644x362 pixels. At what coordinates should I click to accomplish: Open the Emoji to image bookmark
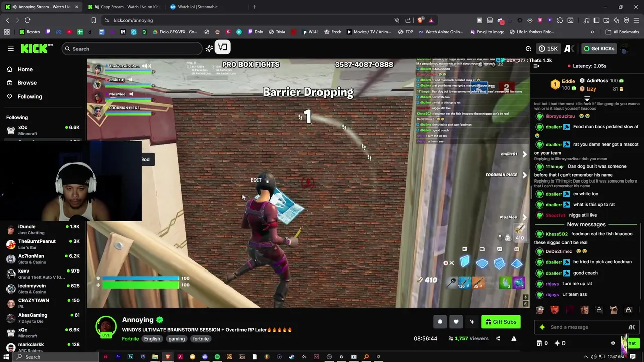[x=487, y=32]
